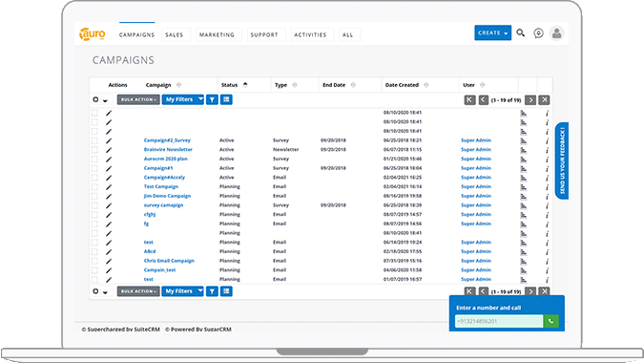Edit Chris Email Campaign pencil icon
This screenshot has width=644, height=363.
tap(109, 261)
